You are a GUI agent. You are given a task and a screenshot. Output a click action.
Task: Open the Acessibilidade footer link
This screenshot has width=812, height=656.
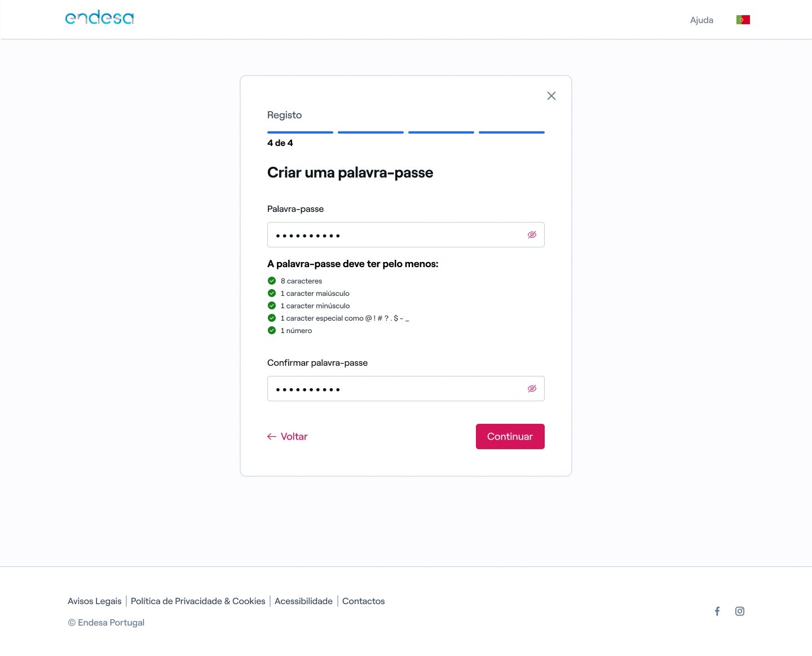(x=303, y=601)
